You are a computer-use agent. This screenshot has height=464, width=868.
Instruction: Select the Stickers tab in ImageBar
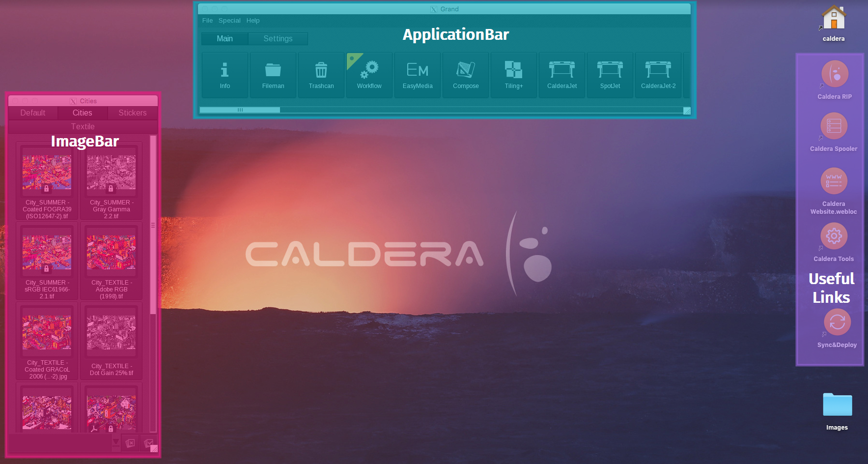click(x=132, y=113)
